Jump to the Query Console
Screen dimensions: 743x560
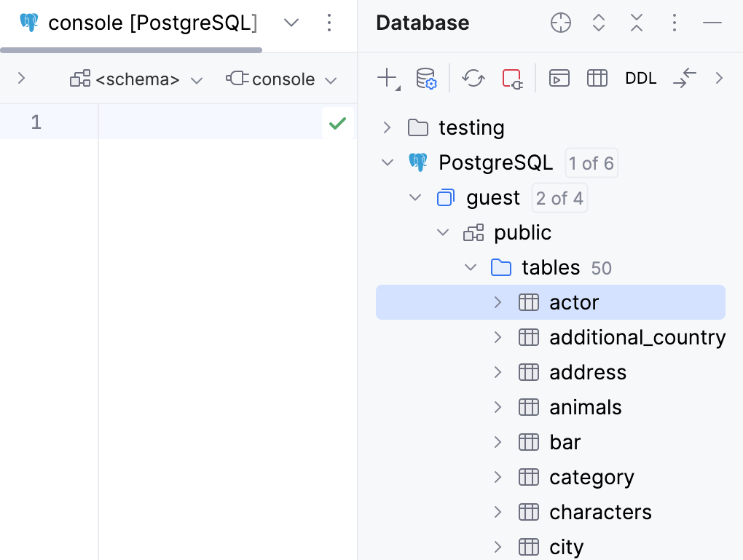tap(559, 78)
